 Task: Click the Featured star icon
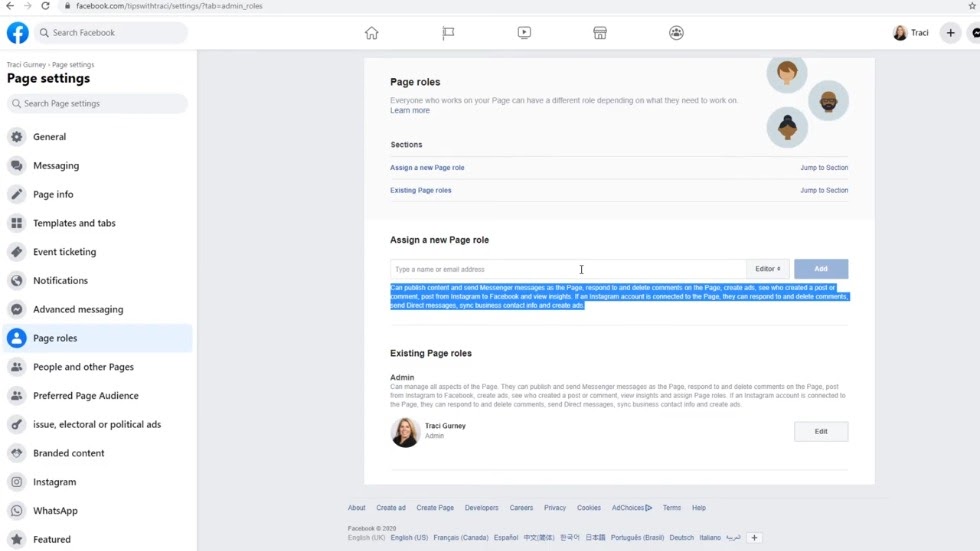click(17, 539)
